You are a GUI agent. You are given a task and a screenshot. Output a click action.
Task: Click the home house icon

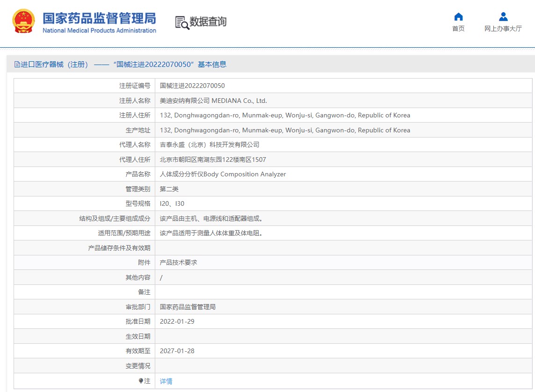point(458,17)
